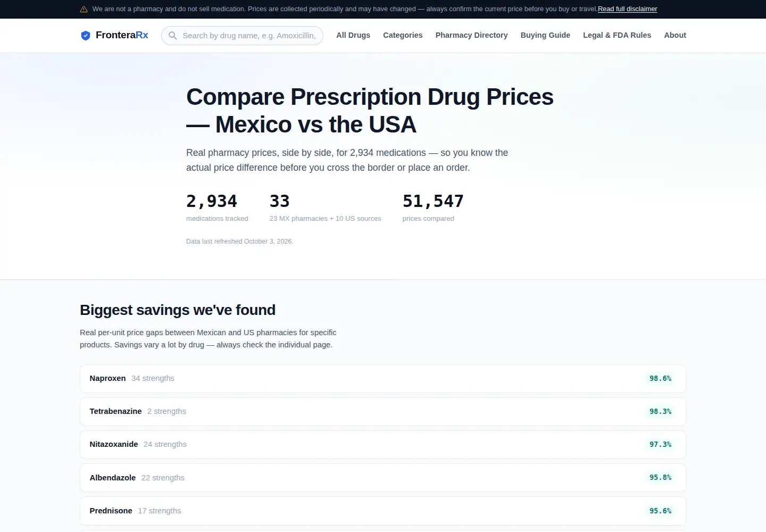Open Legal & FDA Rules page

pyautogui.click(x=617, y=35)
